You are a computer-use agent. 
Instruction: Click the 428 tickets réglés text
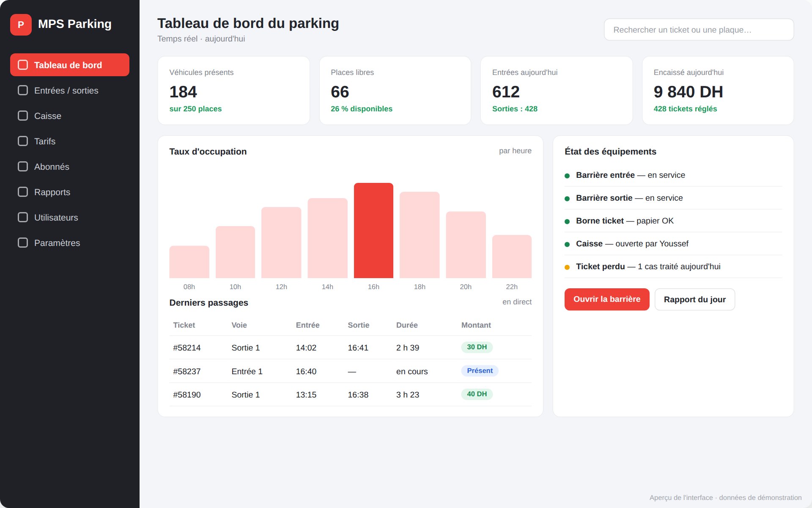pyautogui.click(x=685, y=109)
